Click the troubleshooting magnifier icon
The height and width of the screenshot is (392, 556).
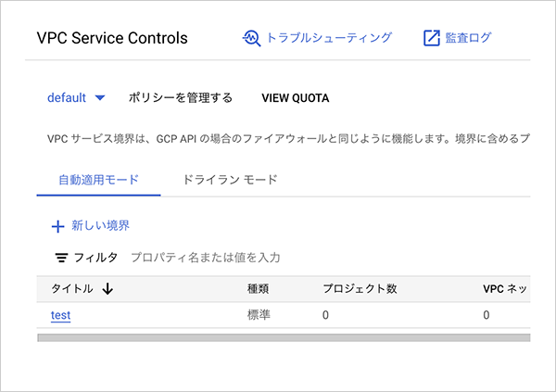251,38
